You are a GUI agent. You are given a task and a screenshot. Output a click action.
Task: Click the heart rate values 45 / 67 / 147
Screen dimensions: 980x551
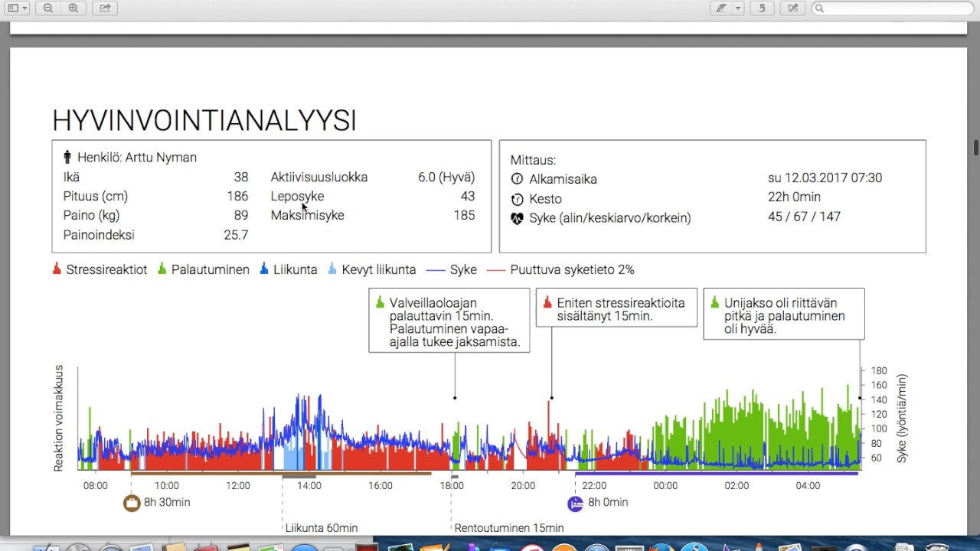coord(804,217)
